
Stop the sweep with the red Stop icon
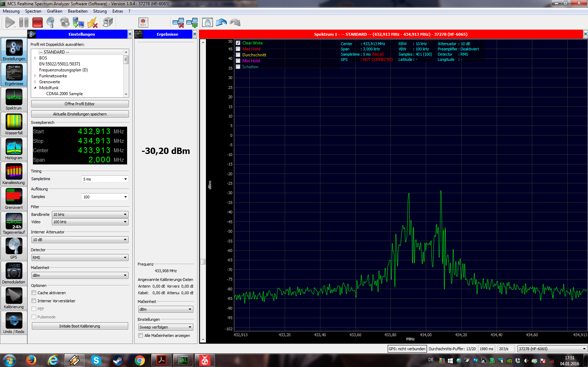37,23
